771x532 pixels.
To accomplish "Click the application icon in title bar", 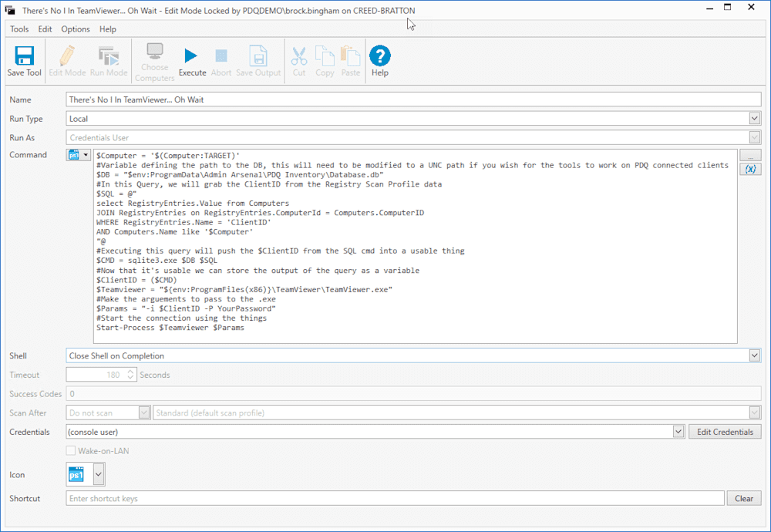I will click(10, 10).
